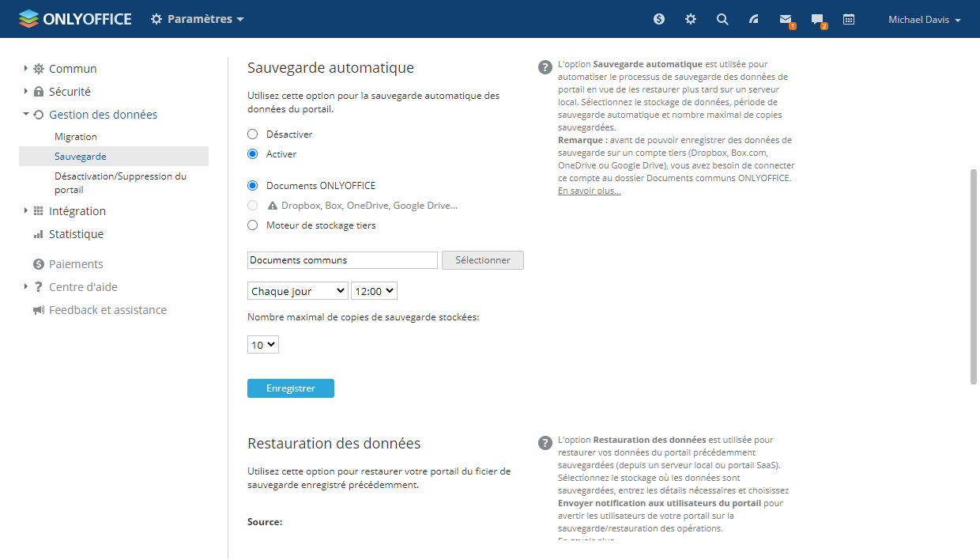Click the Commun gear icon in sidebar
Screen dimensions: 980x560
[39, 69]
